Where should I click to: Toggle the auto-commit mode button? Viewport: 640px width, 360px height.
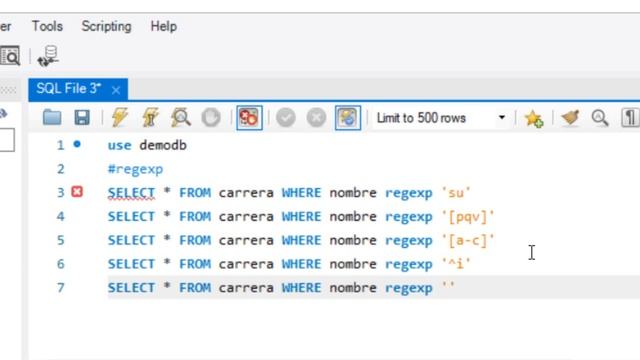tap(348, 118)
